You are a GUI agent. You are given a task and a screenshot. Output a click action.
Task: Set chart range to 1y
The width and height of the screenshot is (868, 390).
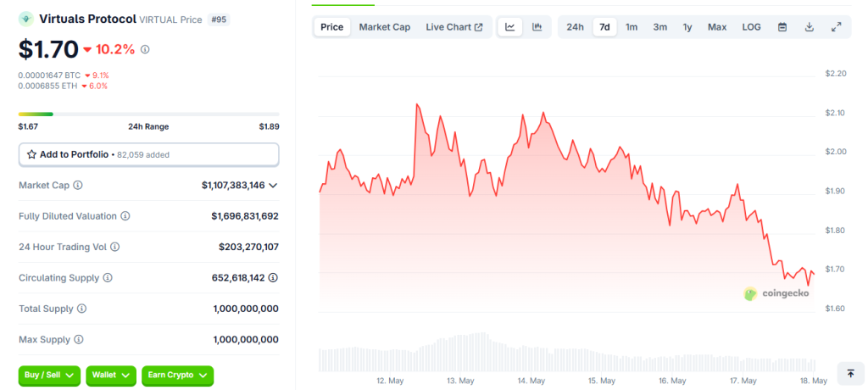[687, 27]
